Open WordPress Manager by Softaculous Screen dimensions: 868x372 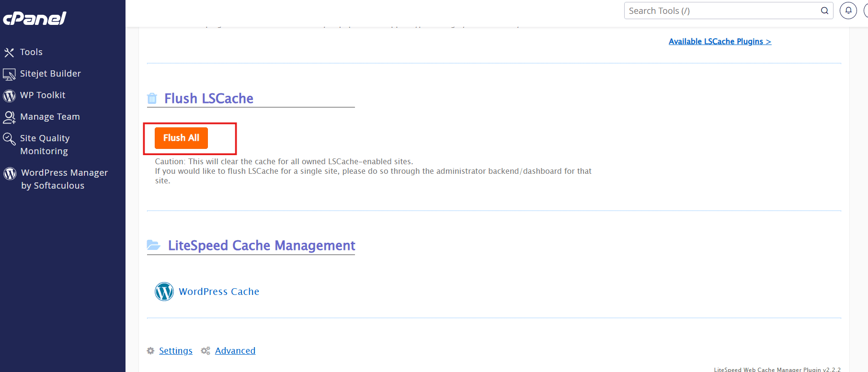[64, 179]
